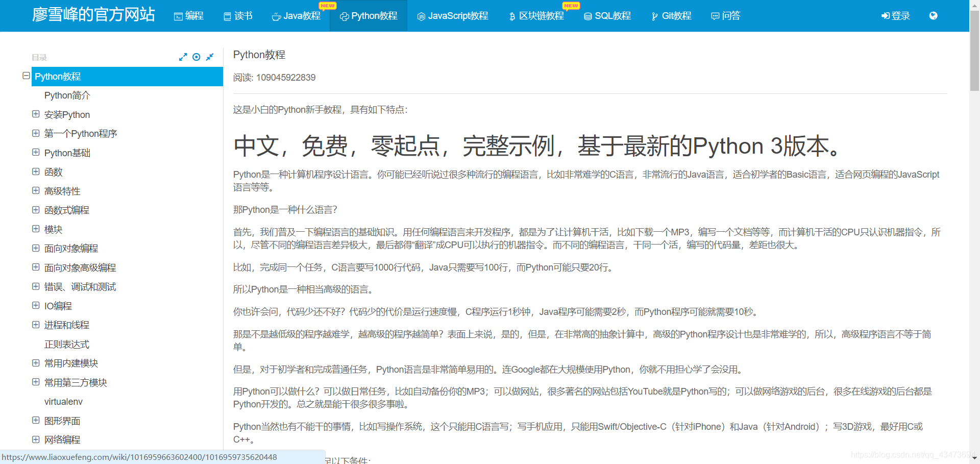The width and height of the screenshot is (980, 464).
Task: Select the virtualenv entry in the directory tree
Action: 63,401
